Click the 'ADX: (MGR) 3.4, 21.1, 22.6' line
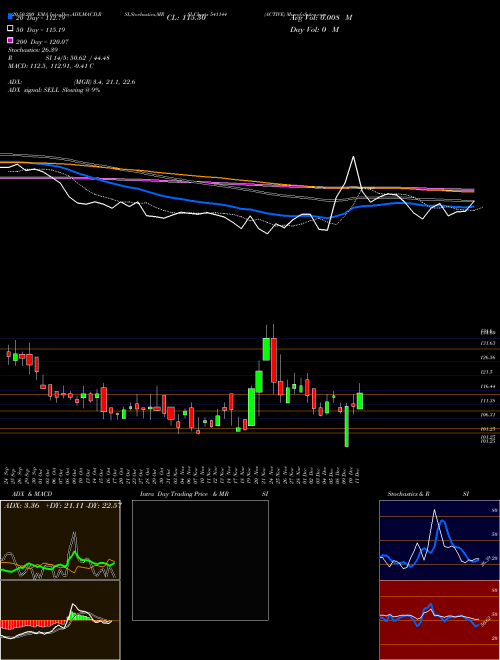The width and height of the screenshot is (500, 660). pyautogui.click(x=72, y=82)
